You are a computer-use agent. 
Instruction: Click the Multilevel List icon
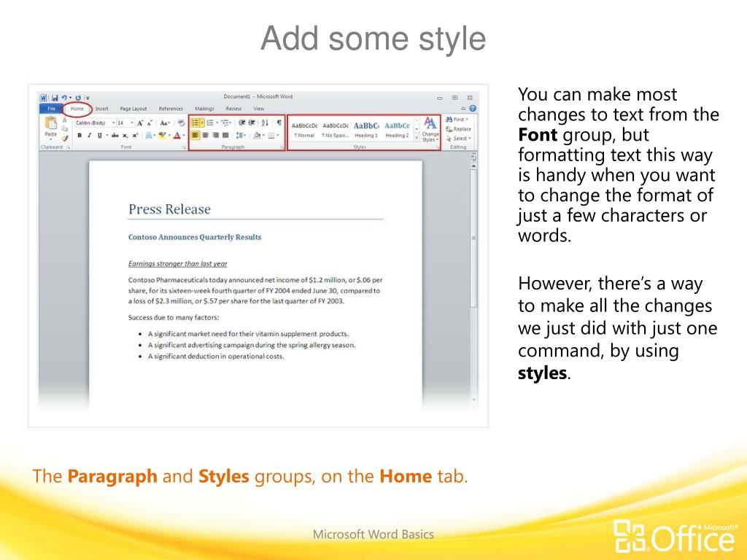[x=225, y=122]
